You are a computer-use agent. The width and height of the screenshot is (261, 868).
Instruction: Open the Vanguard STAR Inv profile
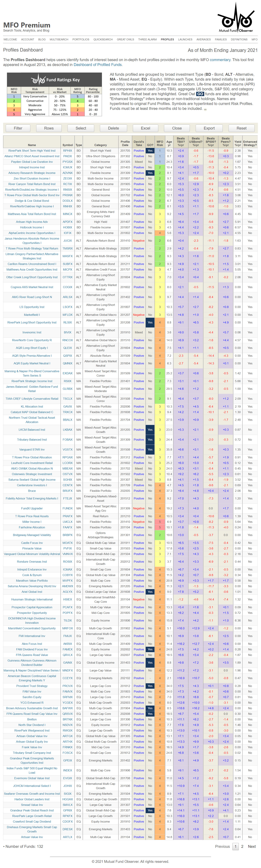pos(32,449)
